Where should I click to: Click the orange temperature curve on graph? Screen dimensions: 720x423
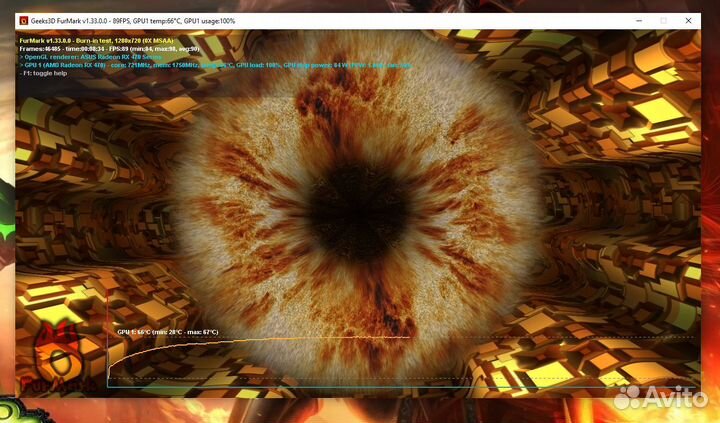(207, 342)
